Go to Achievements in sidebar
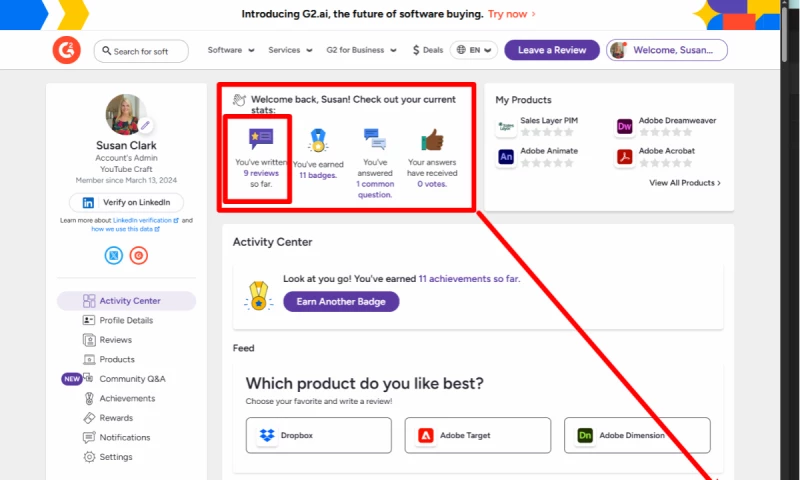 (127, 398)
